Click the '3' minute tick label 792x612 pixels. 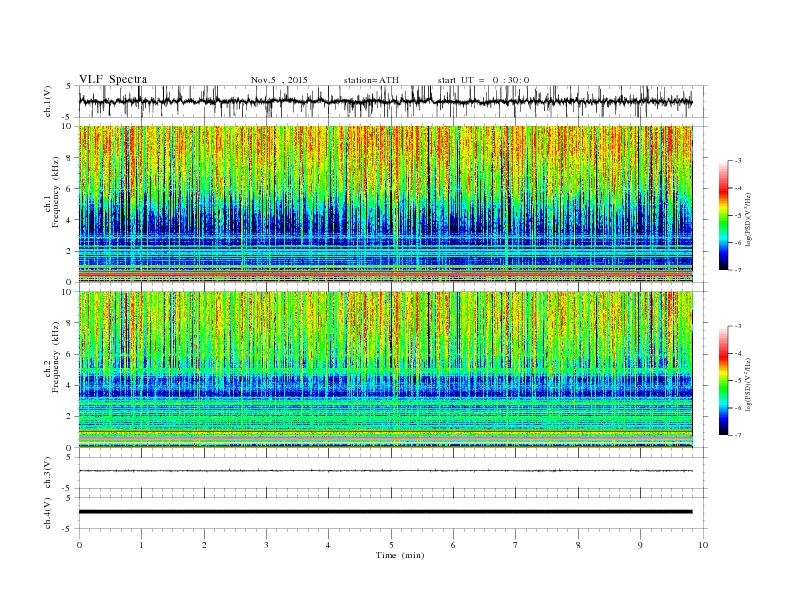tap(266, 545)
